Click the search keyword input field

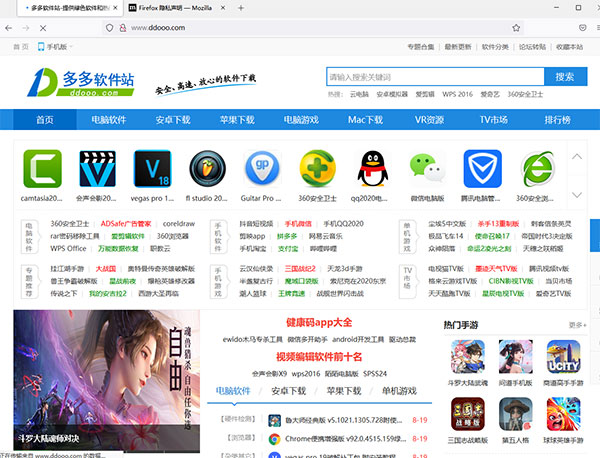click(435, 77)
